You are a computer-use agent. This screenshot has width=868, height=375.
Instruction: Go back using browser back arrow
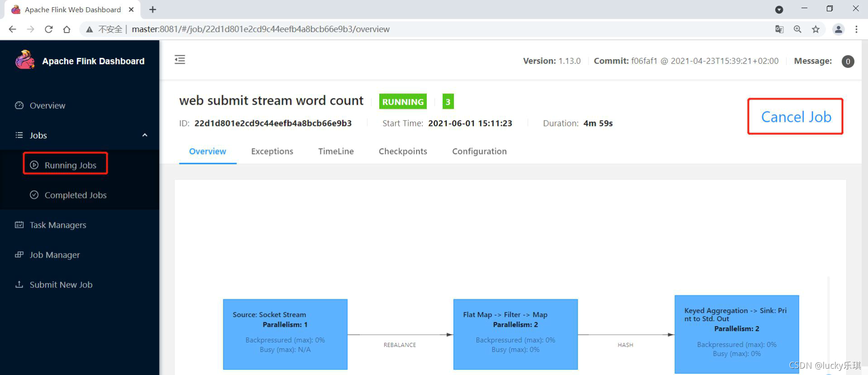(12, 29)
